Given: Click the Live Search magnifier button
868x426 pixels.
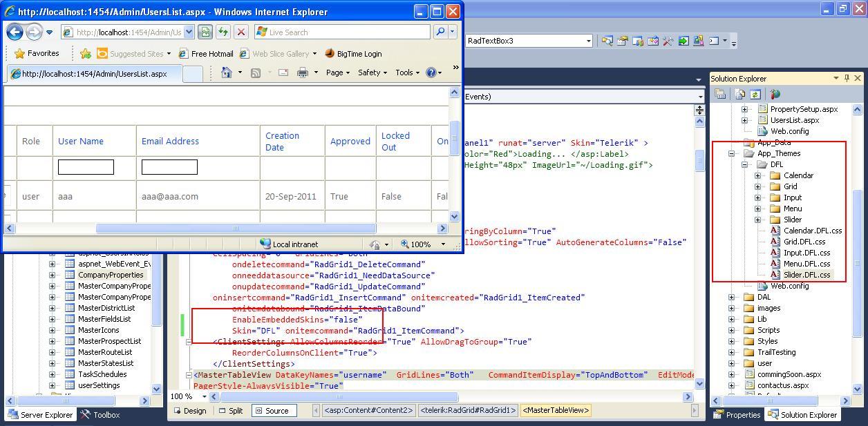Looking at the screenshot, I should tap(440, 32).
